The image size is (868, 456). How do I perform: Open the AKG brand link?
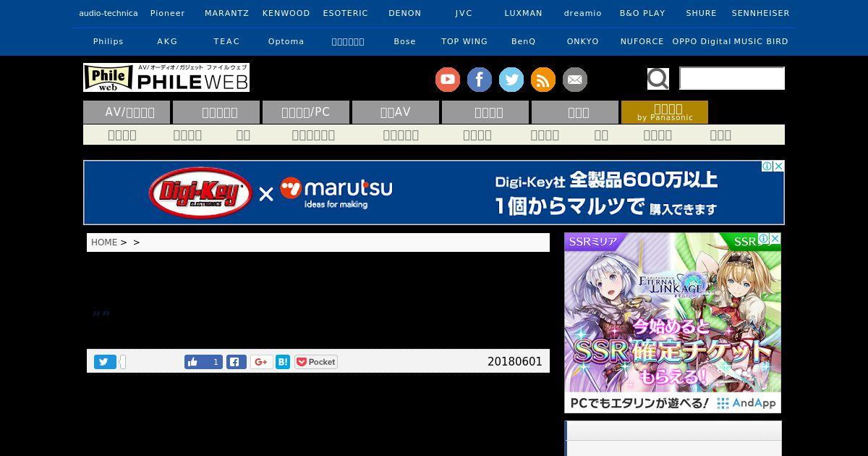coord(168,41)
